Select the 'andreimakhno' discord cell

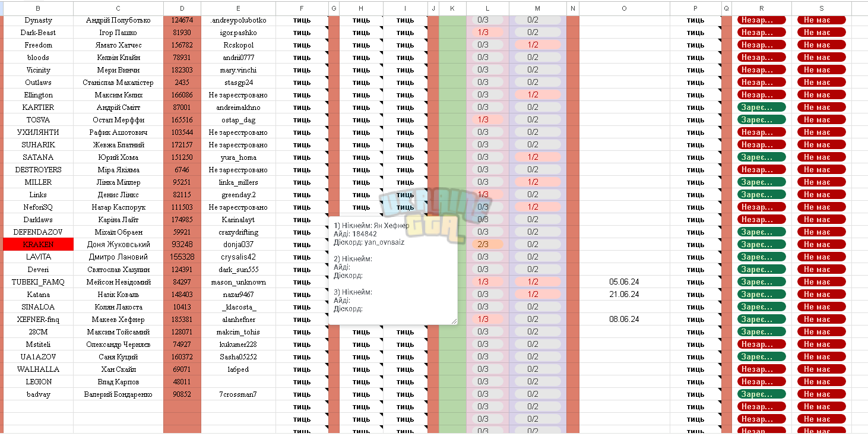(x=238, y=107)
